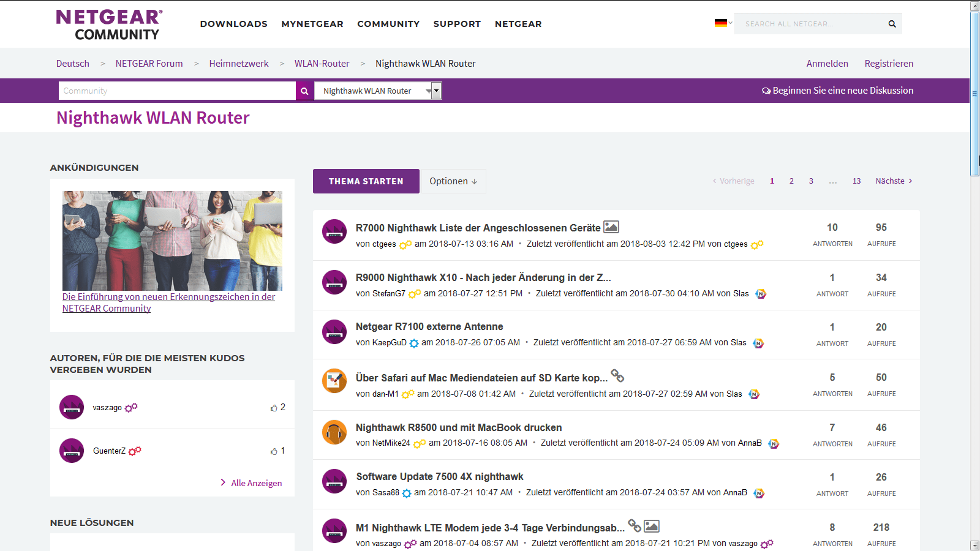This screenshot has width=980, height=551.
Task: Open the announcement photo thumbnail
Action: (x=172, y=241)
